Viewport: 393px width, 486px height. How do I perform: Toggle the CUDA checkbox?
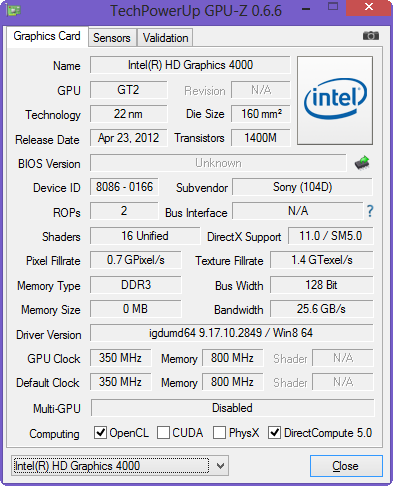(x=163, y=433)
